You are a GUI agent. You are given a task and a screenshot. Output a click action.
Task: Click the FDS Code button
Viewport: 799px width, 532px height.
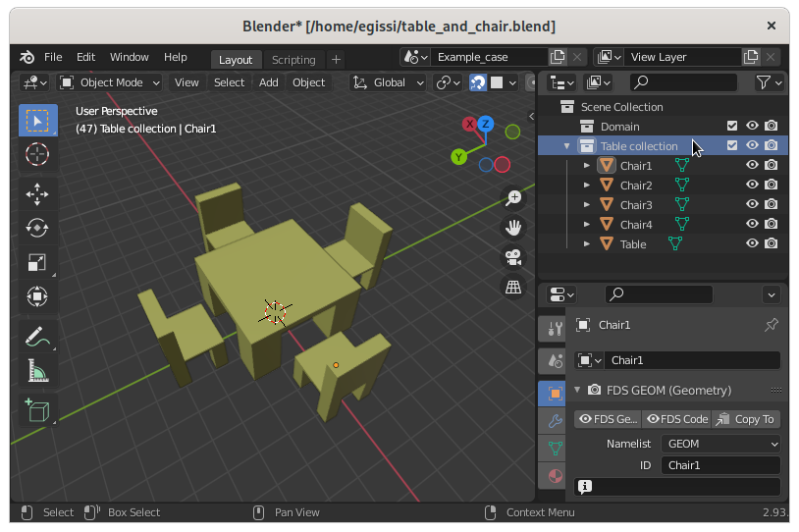(676, 419)
